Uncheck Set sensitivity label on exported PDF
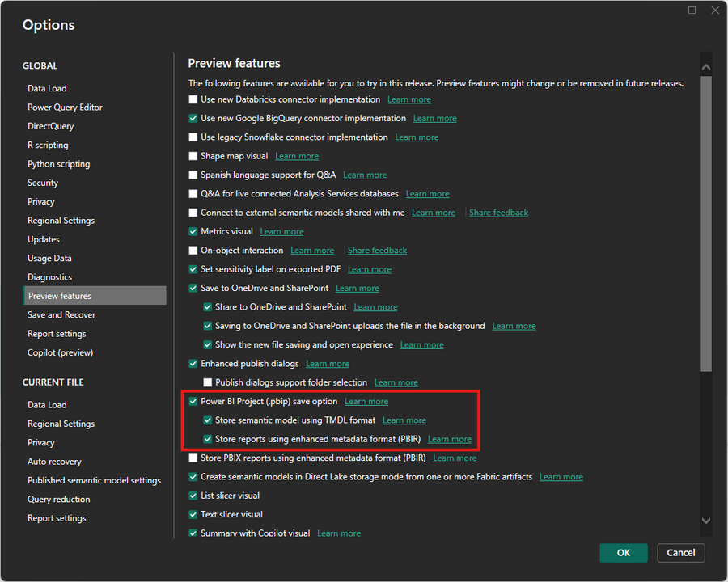This screenshot has width=728, height=582. coord(193,269)
